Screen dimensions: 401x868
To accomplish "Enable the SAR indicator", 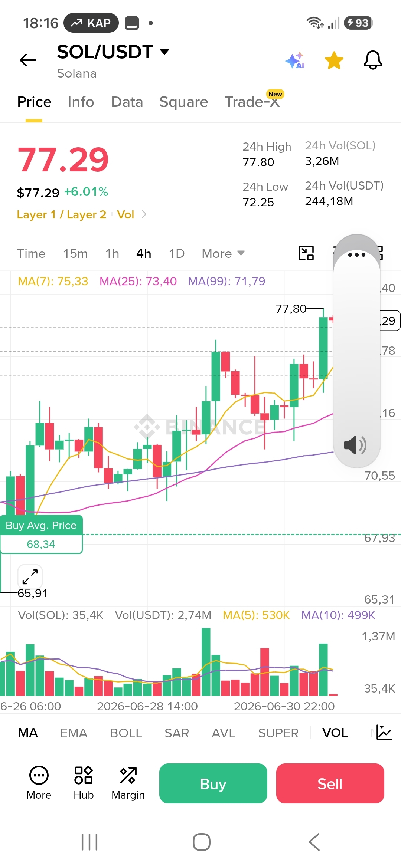I will click(177, 733).
